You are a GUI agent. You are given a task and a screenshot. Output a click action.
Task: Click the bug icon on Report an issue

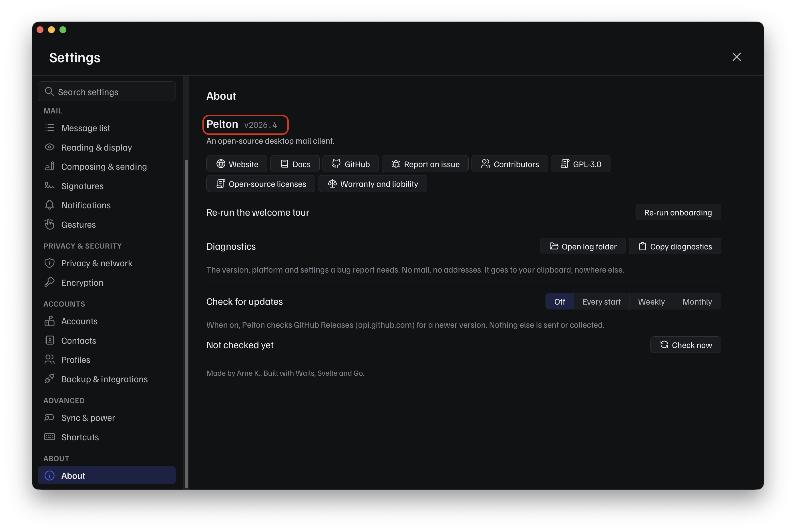pyautogui.click(x=396, y=164)
